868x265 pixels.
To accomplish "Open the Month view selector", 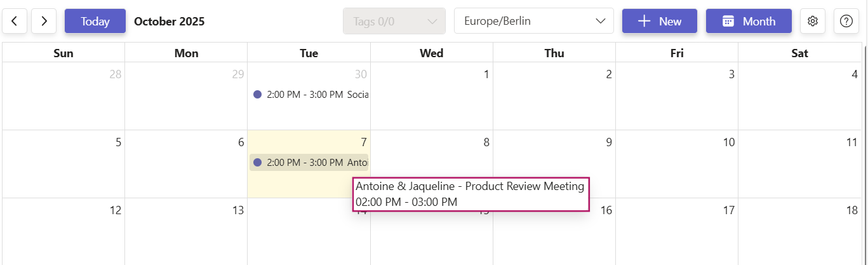I will point(749,21).
